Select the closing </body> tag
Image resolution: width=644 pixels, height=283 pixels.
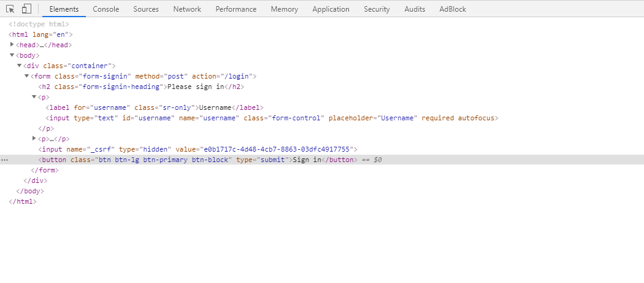coord(30,191)
